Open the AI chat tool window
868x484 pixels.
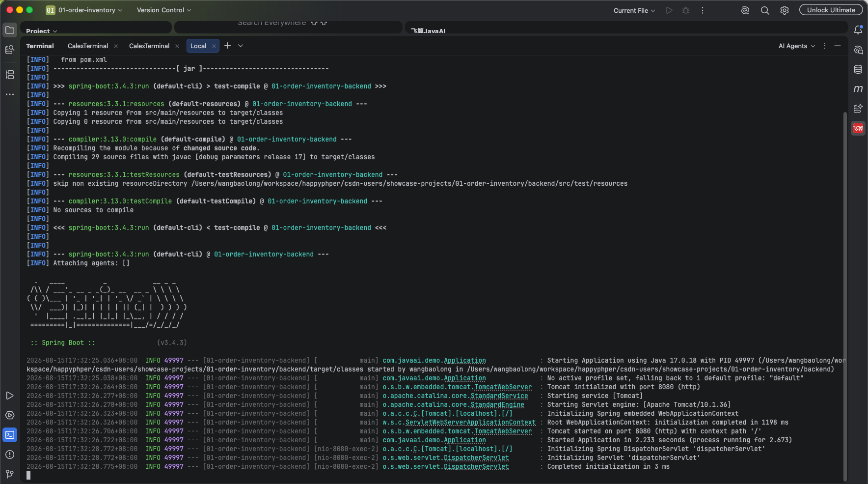858,50
